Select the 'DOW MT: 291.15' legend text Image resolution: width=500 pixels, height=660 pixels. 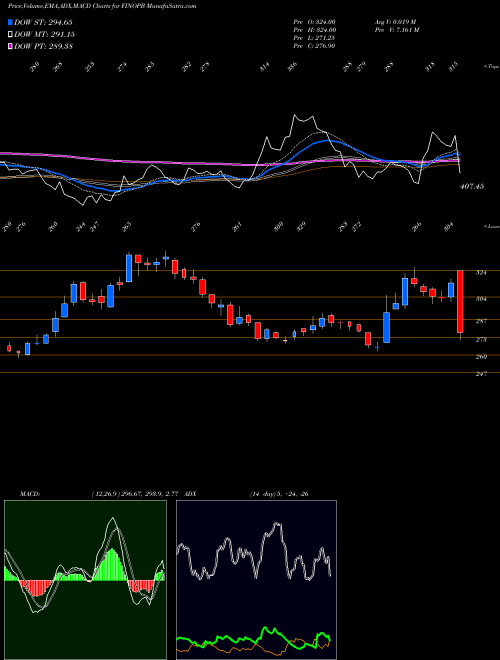(45, 34)
